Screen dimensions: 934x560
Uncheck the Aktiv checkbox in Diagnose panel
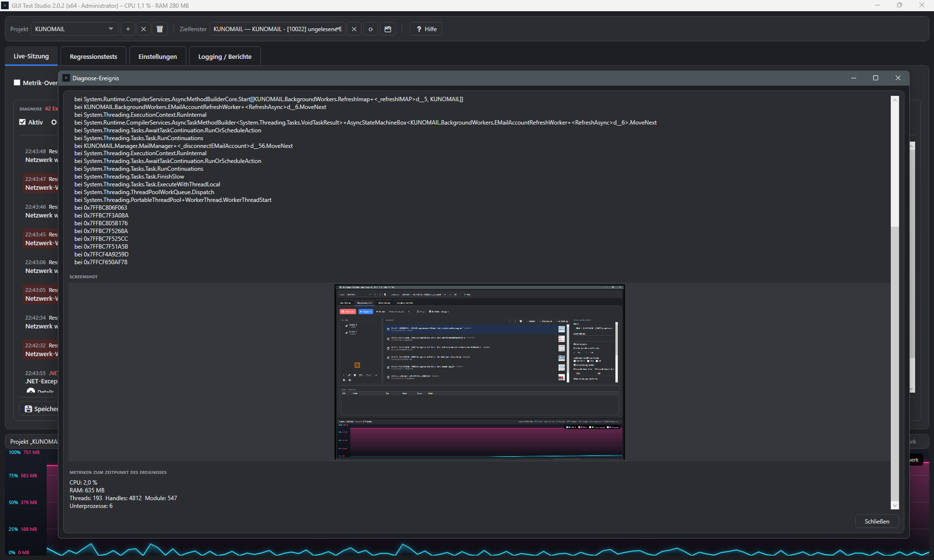click(x=22, y=122)
